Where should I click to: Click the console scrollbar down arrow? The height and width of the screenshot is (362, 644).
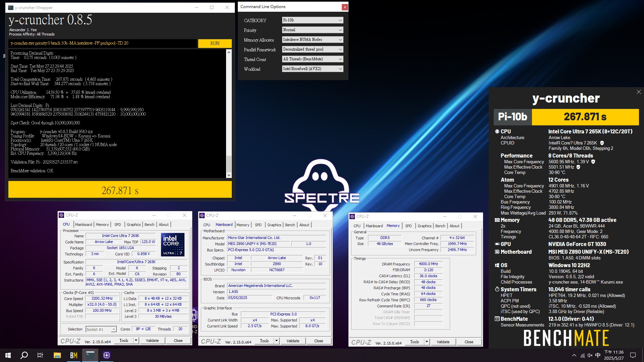[x=229, y=175]
